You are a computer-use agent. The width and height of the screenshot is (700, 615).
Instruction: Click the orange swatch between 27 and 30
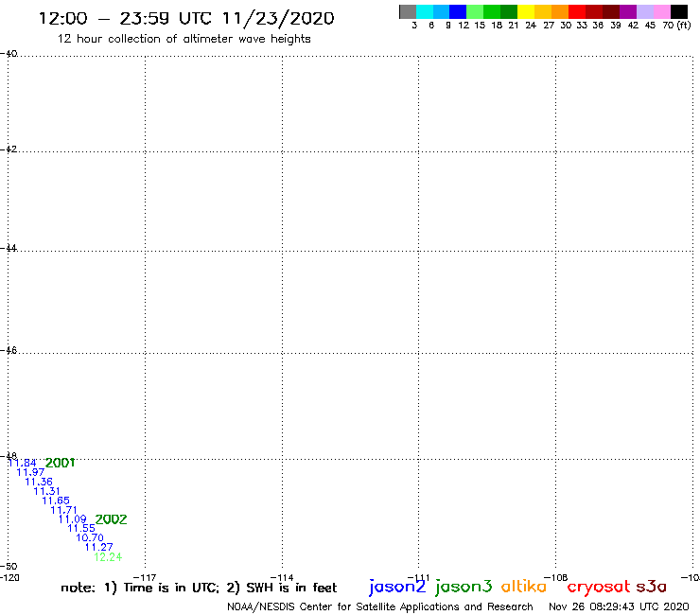[x=560, y=11]
